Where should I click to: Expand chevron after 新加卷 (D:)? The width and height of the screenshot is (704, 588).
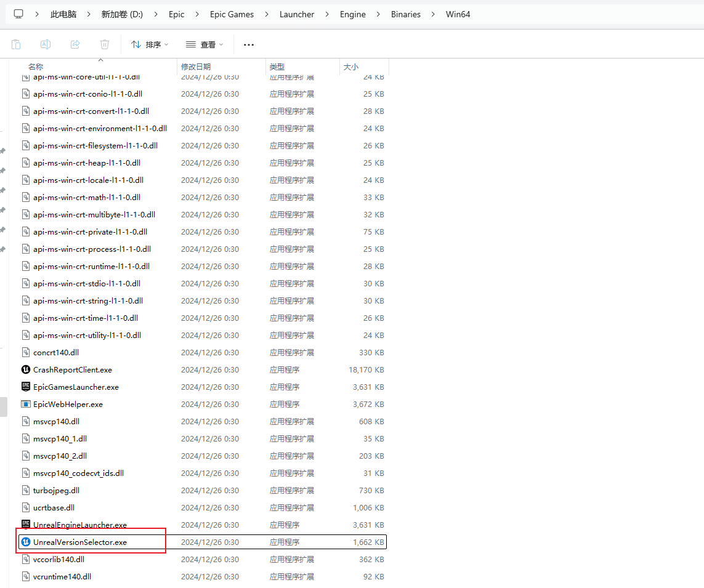[156, 14]
